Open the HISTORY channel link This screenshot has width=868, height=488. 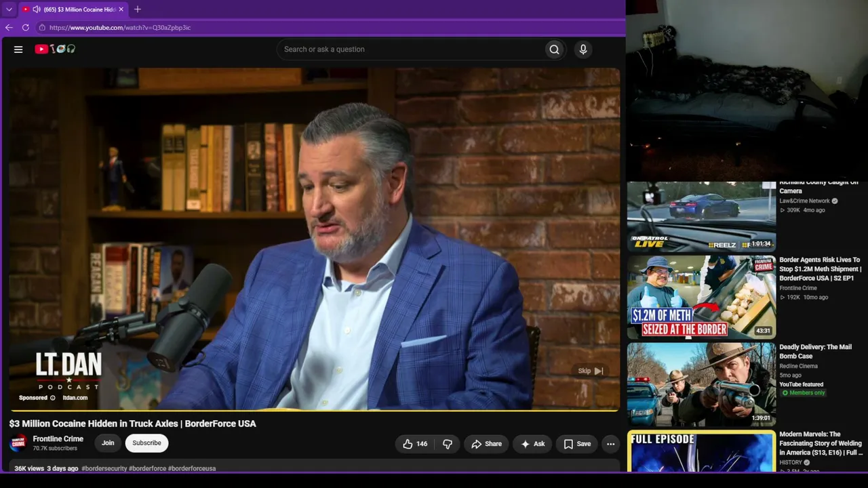(x=791, y=463)
